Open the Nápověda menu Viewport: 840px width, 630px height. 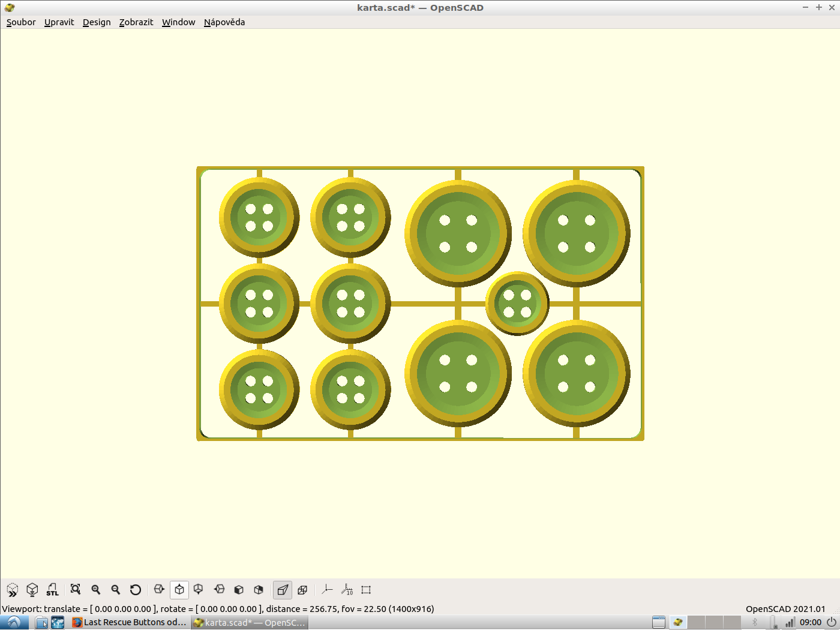224,22
